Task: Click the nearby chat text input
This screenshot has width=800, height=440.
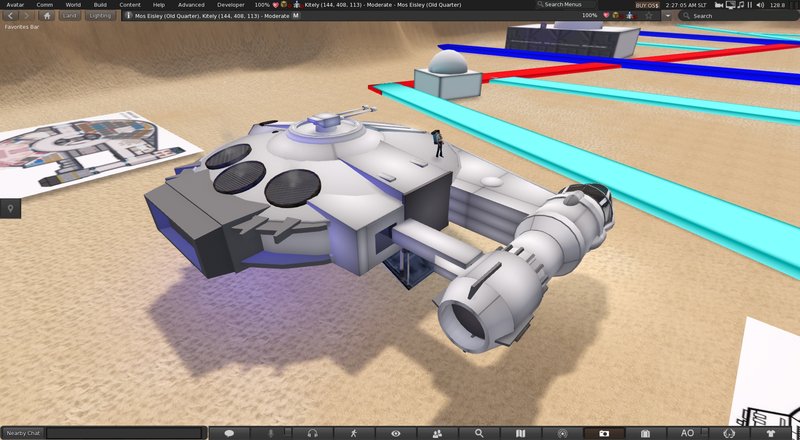Action: point(126,433)
